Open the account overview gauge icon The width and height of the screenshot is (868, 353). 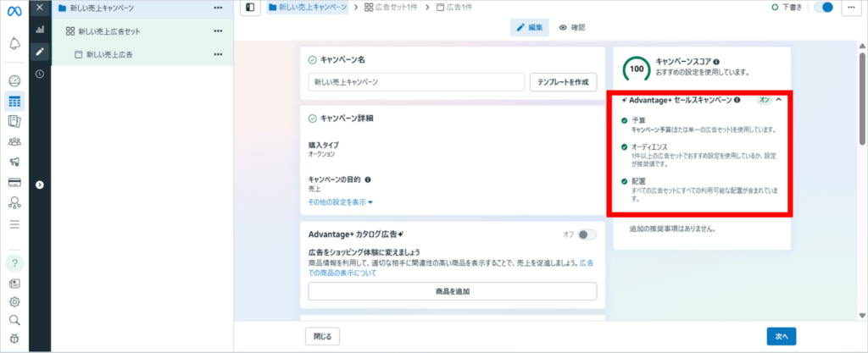tap(15, 81)
